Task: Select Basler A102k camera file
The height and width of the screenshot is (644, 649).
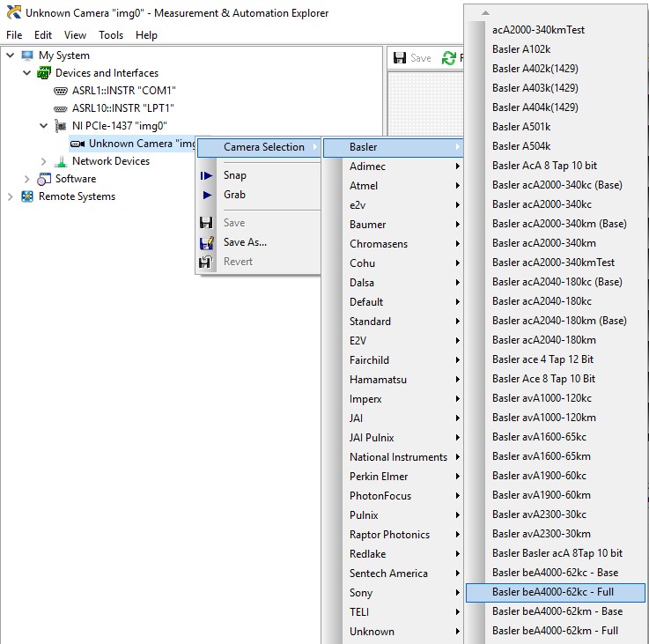Action: (x=556, y=49)
